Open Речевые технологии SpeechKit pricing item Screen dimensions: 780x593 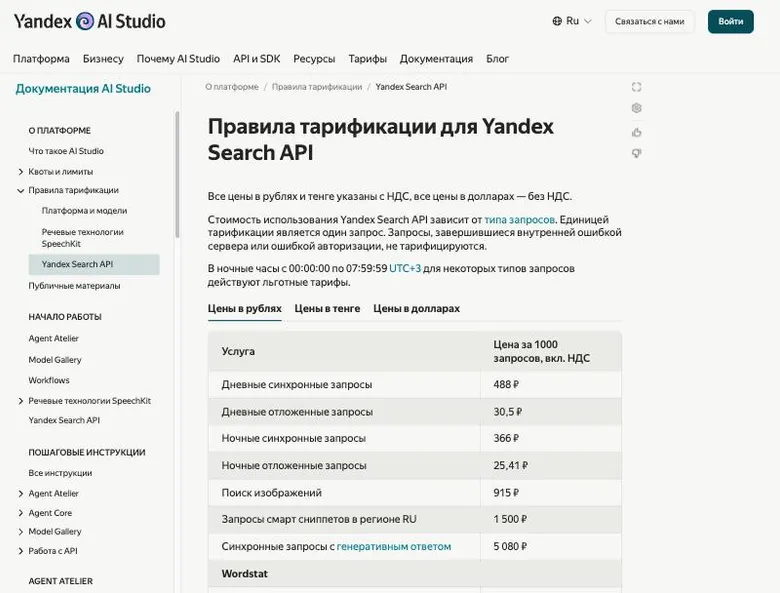pyautogui.click(x=83, y=238)
